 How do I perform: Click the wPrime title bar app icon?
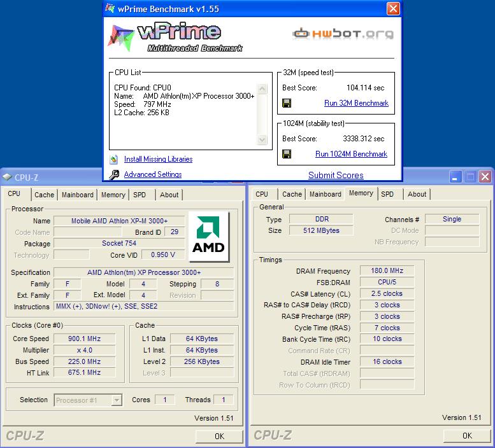[x=110, y=8]
